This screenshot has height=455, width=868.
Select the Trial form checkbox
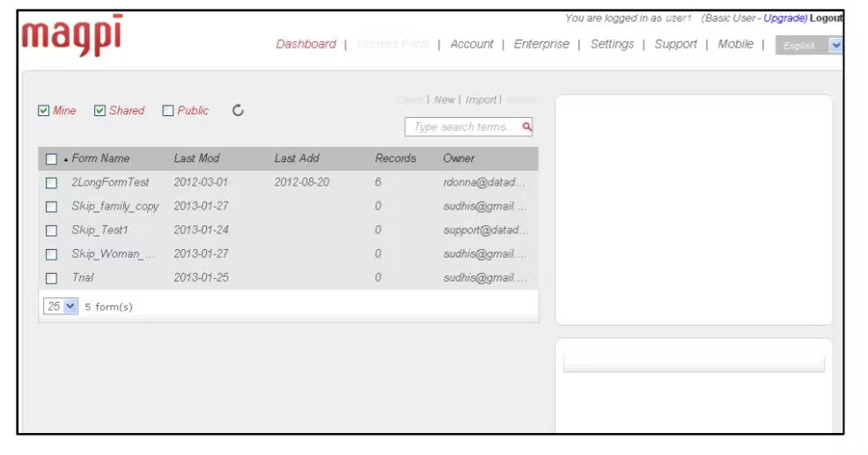pos(51,278)
